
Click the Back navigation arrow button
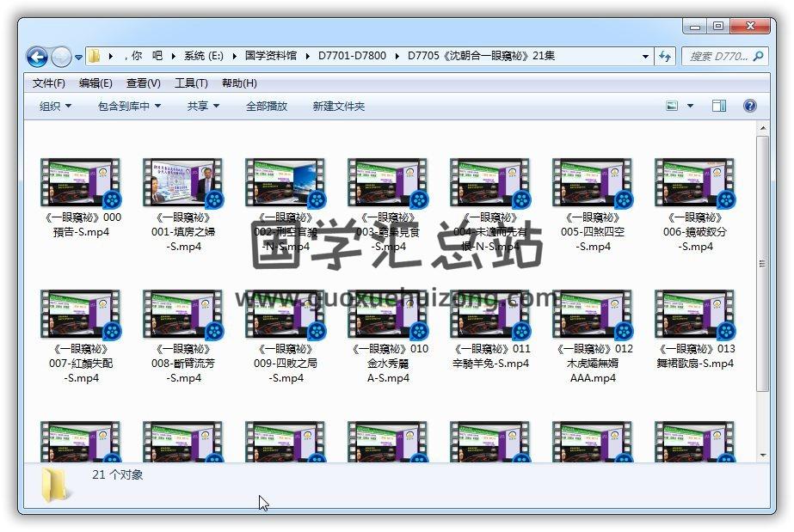pyautogui.click(x=38, y=57)
